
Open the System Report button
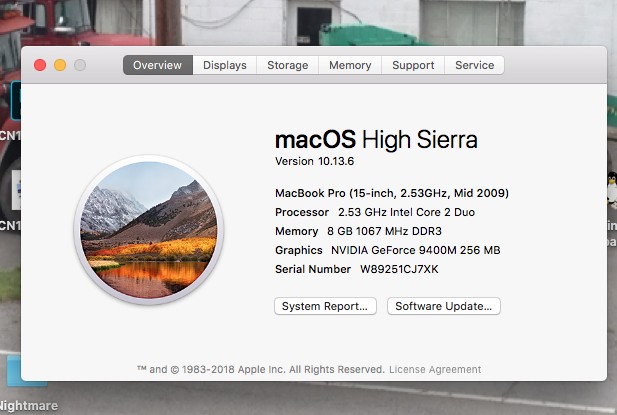pos(325,306)
